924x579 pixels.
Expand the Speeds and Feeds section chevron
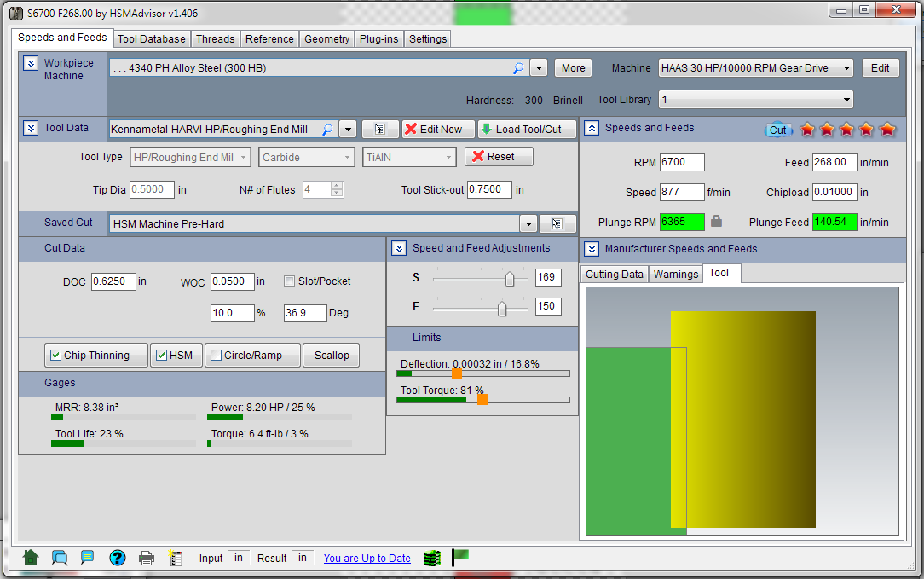(x=592, y=128)
